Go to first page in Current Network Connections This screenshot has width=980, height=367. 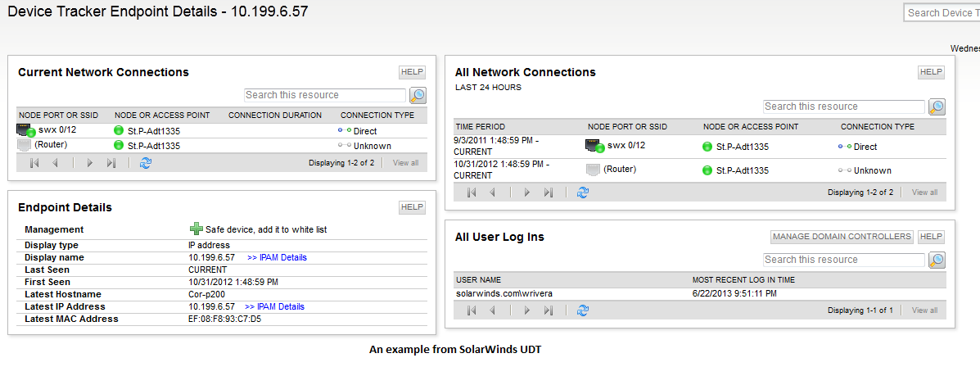(34, 163)
